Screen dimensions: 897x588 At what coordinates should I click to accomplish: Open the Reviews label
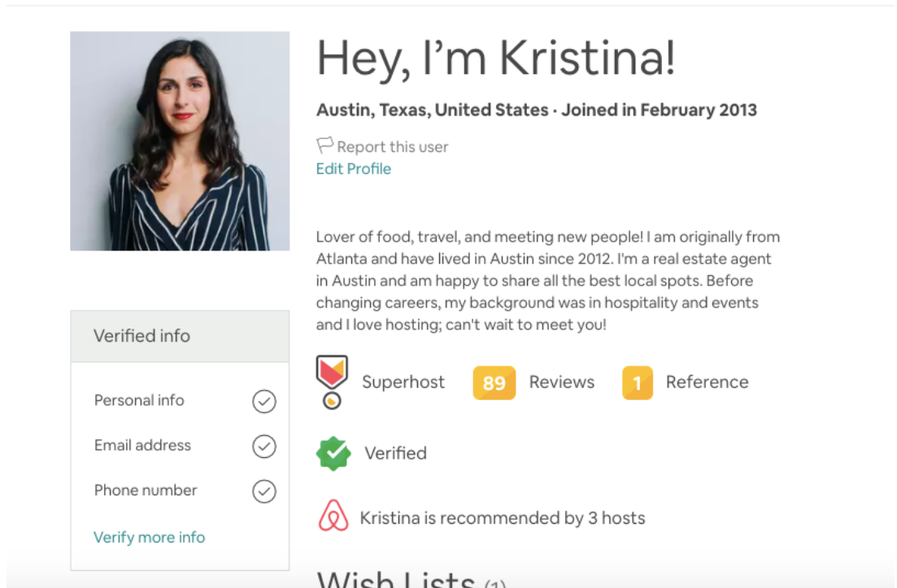562,382
